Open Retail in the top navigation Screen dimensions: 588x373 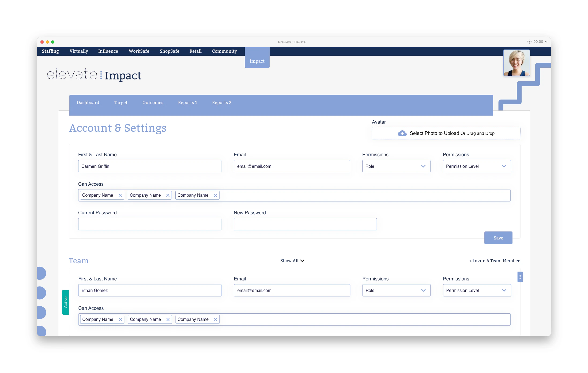[195, 51]
